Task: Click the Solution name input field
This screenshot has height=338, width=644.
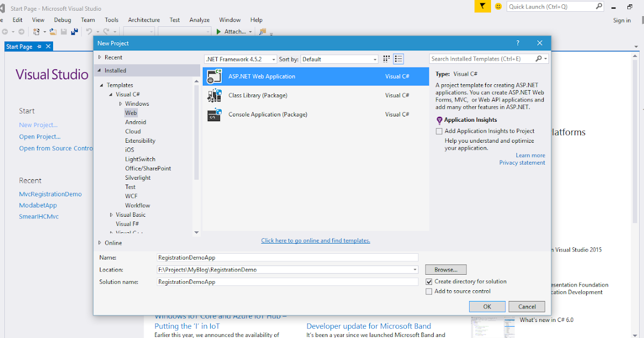Action: click(x=287, y=282)
